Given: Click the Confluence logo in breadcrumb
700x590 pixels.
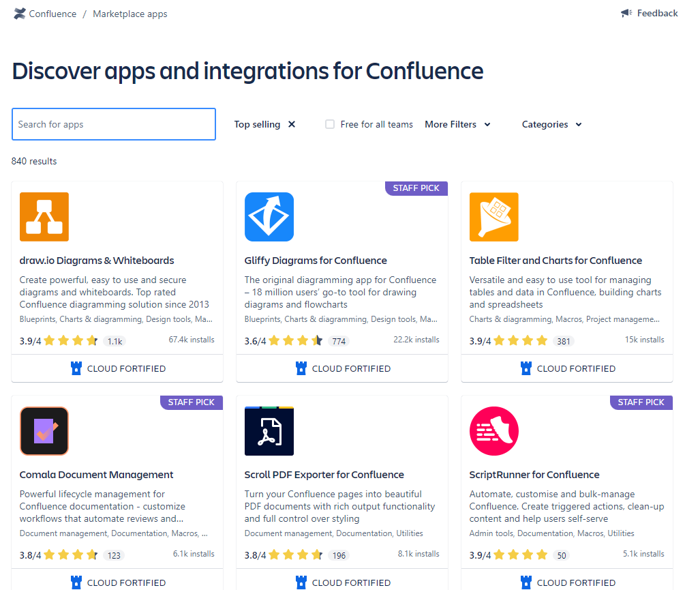Looking at the screenshot, I should point(20,14).
